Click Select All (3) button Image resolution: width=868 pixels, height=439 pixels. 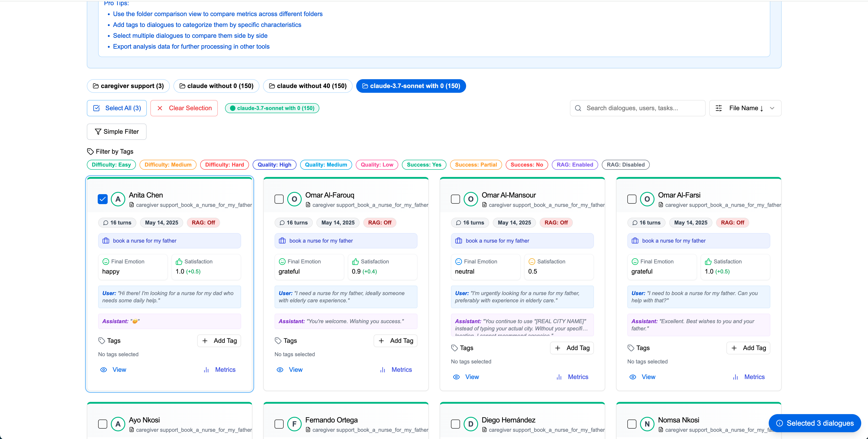pyautogui.click(x=117, y=108)
